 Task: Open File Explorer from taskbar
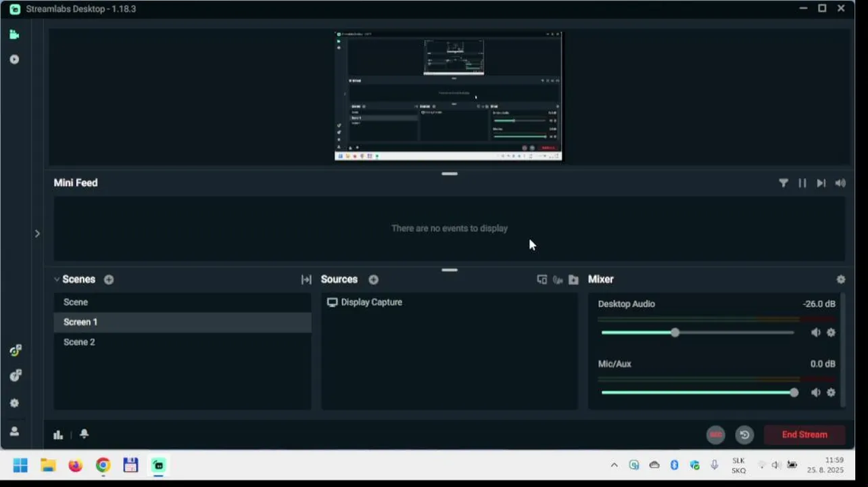click(48, 465)
